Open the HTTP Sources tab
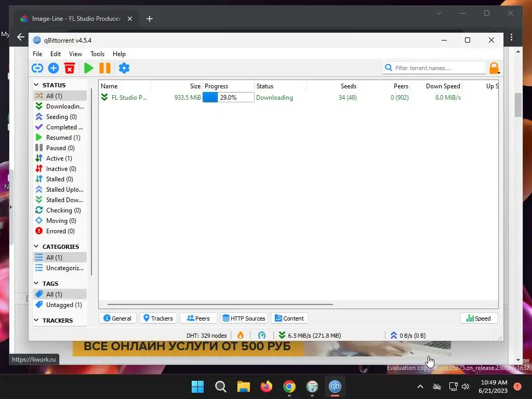 tap(244, 318)
